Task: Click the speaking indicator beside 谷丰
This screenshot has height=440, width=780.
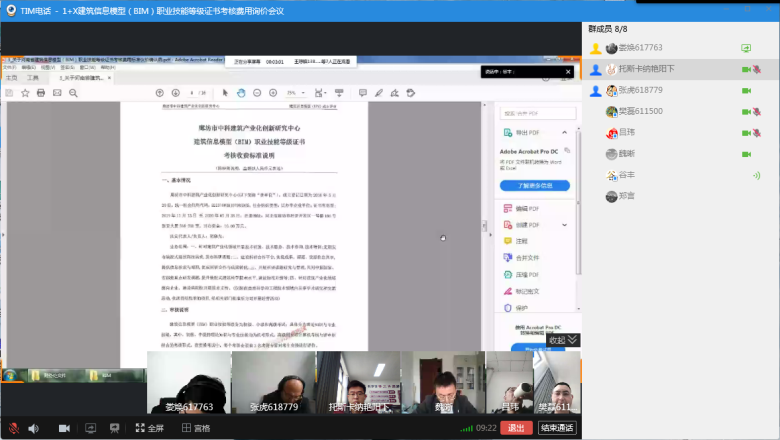Action: point(757,175)
